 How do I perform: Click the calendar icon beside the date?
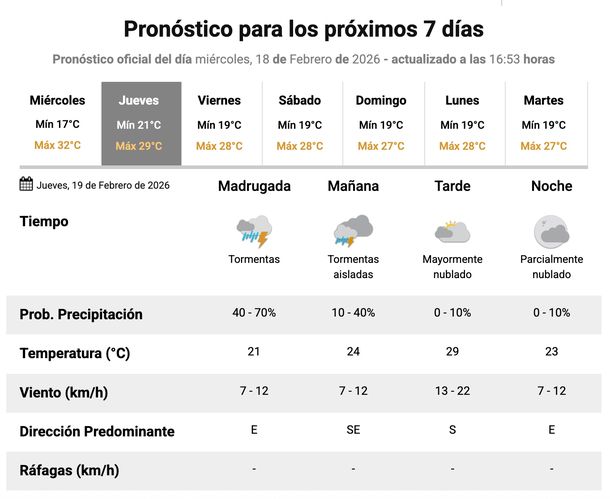[27, 184]
